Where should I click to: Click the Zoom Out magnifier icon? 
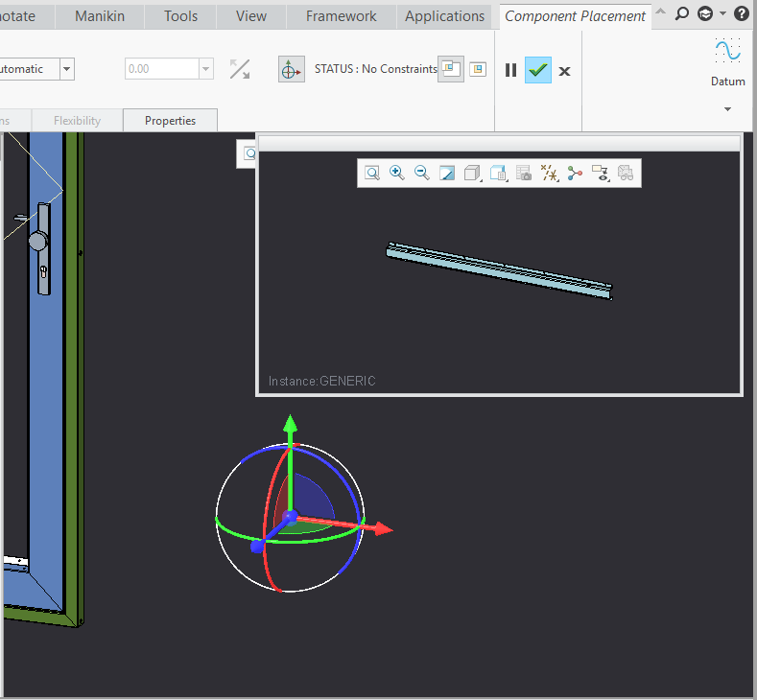pos(421,174)
